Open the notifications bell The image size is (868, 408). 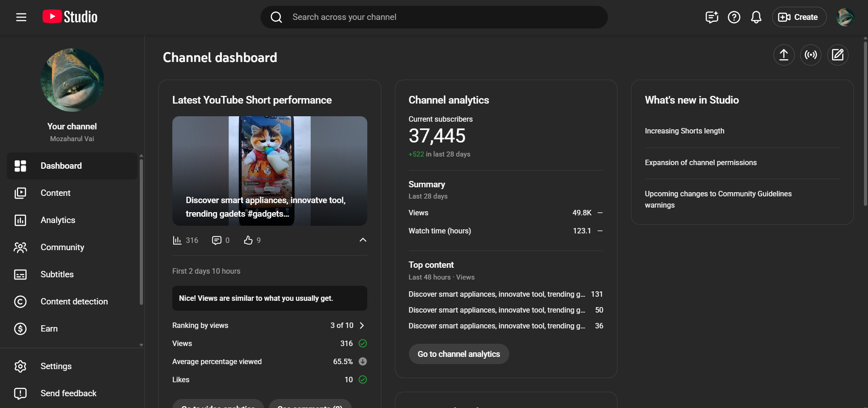pos(756,17)
